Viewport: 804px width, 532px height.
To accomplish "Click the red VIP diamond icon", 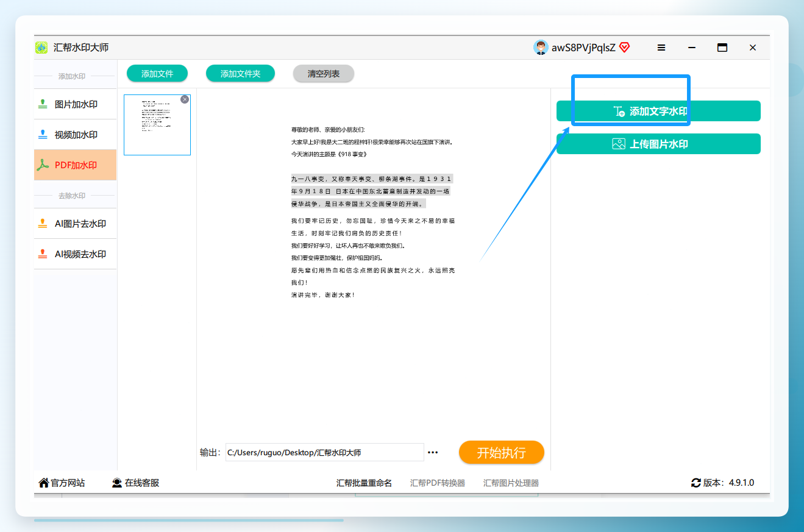I will point(624,48).
